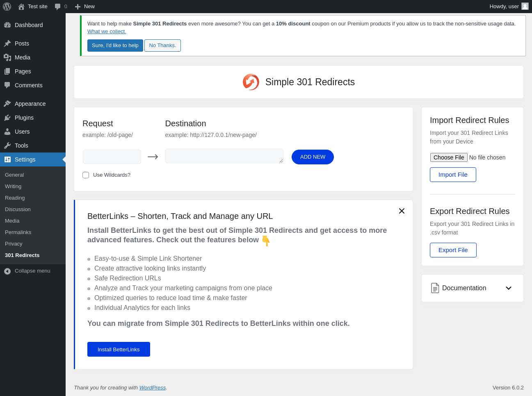Screen dimensions: 532x396
Task: Enable the Use Wildcards checkbox
Action: 86,175
